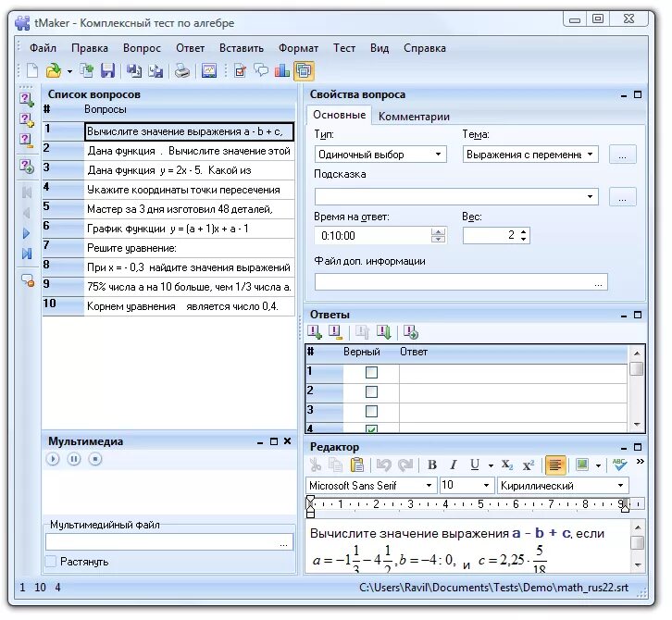Switch to the Комментарии tab
The image size is (672, 620).
[414, 116]
